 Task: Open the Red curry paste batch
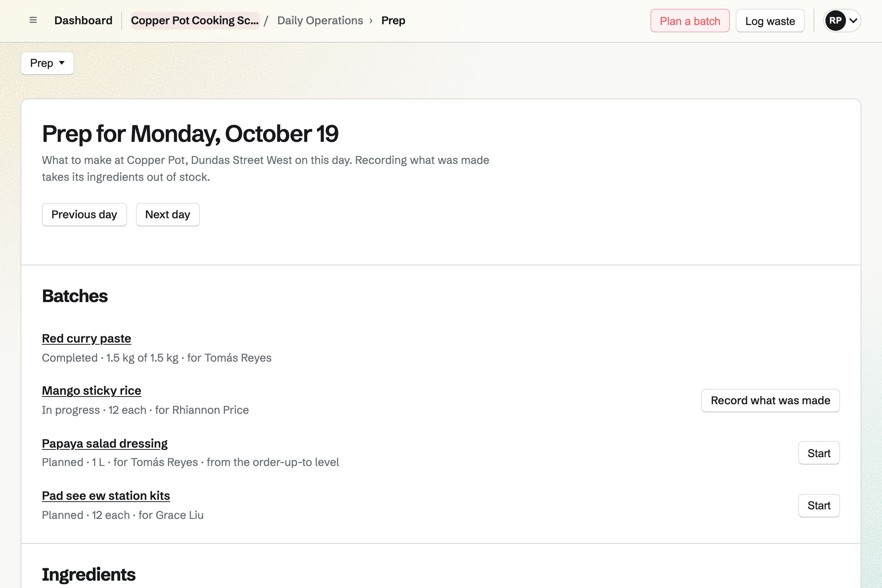click(87, 338)
